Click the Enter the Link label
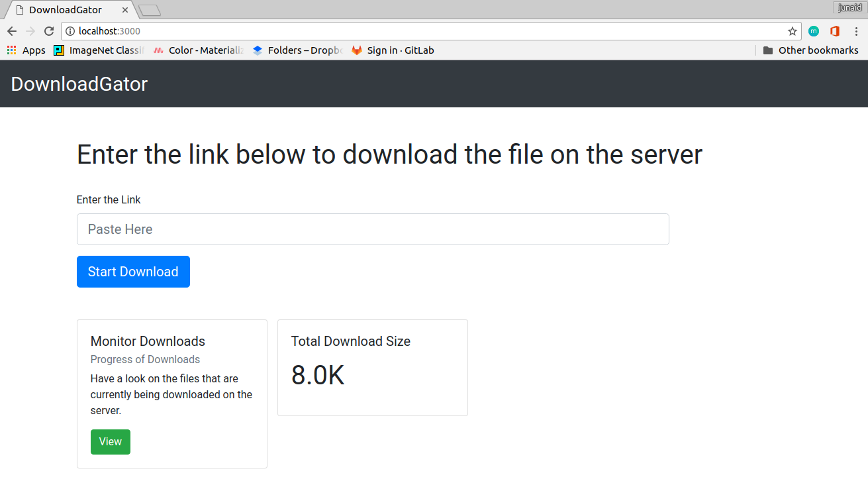868x493 pixels. click(x=109, y=199)
